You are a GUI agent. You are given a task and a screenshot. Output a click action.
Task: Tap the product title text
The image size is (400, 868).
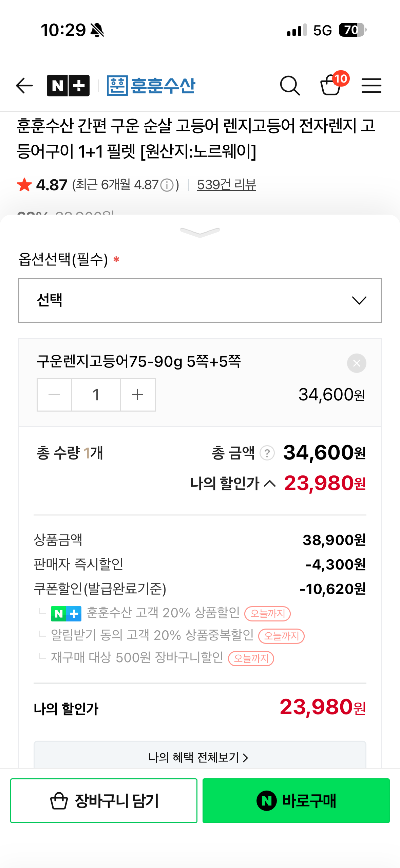[196, 138]
